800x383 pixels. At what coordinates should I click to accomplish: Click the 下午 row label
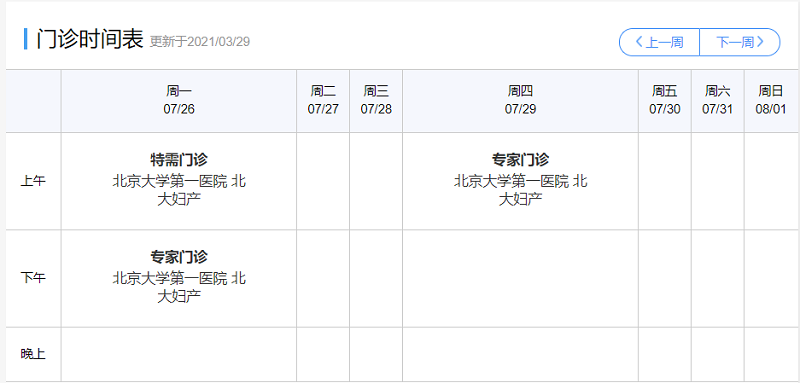33,278
